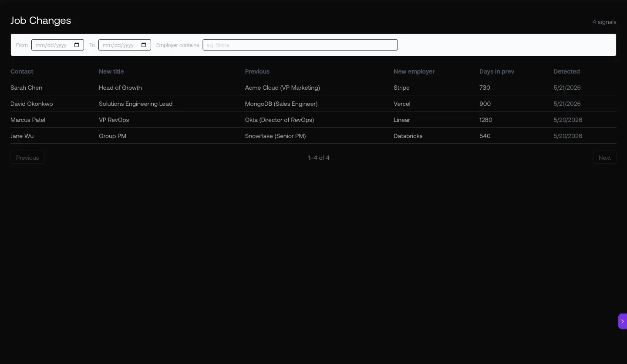The height and width of the screenshot is (364, 627).
Task: Go to the Previous page
Action: click(27, 158)
